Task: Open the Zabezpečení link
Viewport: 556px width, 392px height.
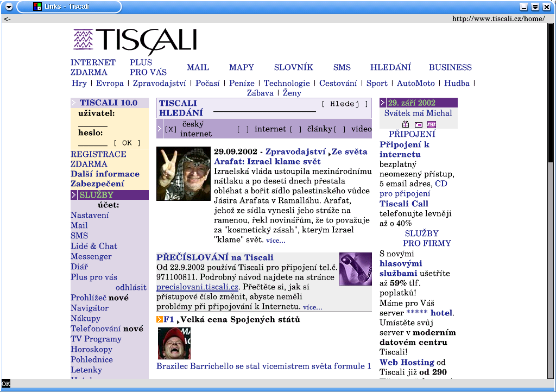Action: tap(98, 184)
